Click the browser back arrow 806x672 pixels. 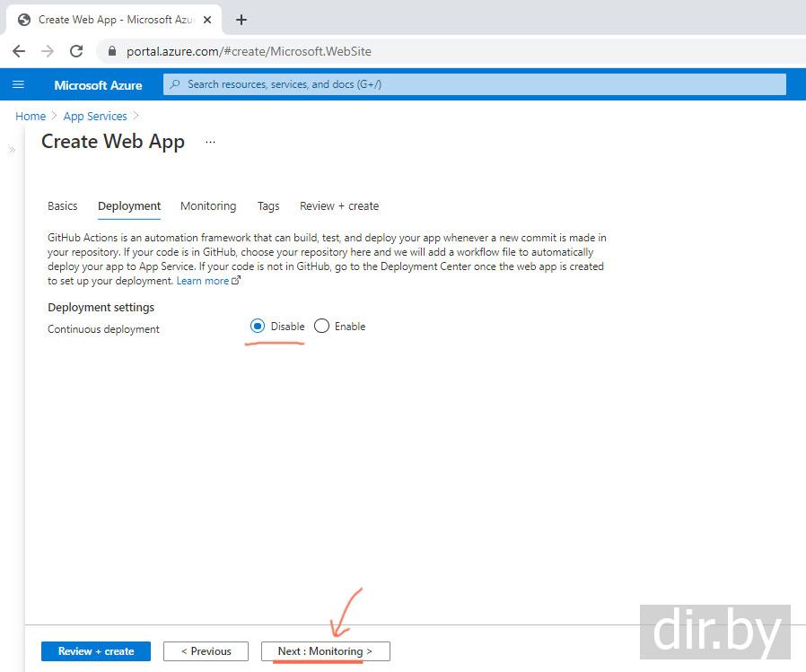(x=19, y=51)
